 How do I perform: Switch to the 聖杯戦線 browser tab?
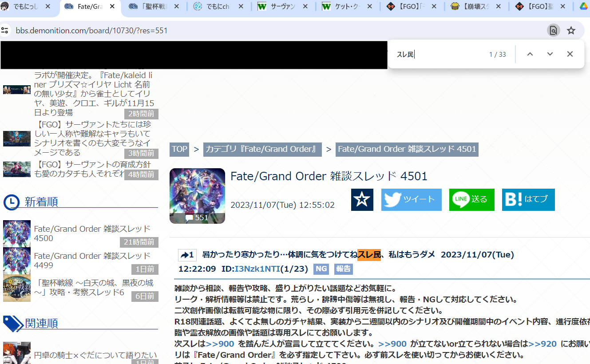tap(153, 7)
